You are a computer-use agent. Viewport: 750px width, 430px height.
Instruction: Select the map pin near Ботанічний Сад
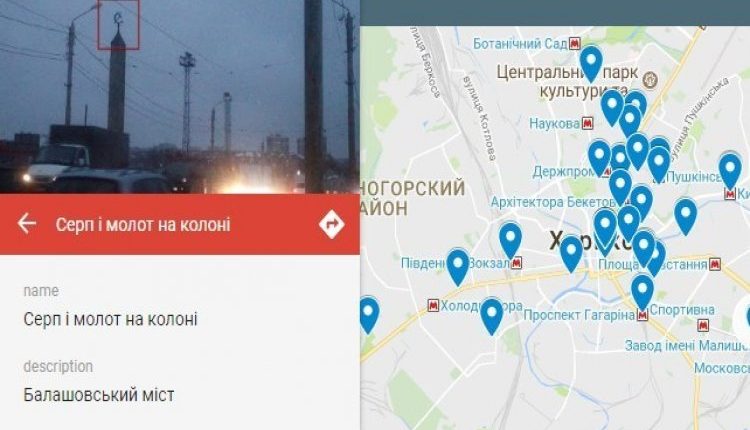[592, 64]
